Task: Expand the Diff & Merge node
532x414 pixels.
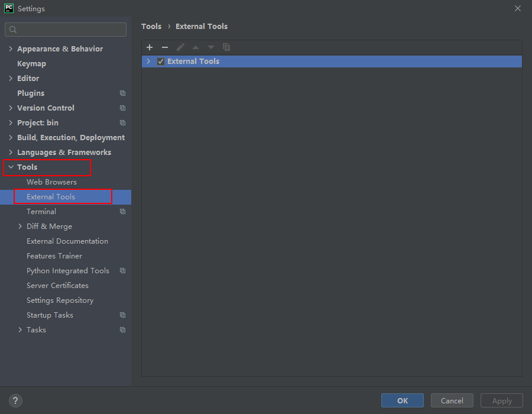Action: pos(20,227)
